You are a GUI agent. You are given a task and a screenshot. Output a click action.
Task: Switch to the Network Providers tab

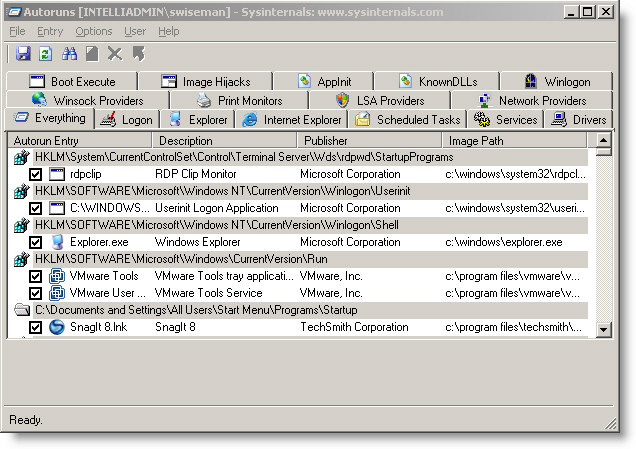tap(532, 100)
